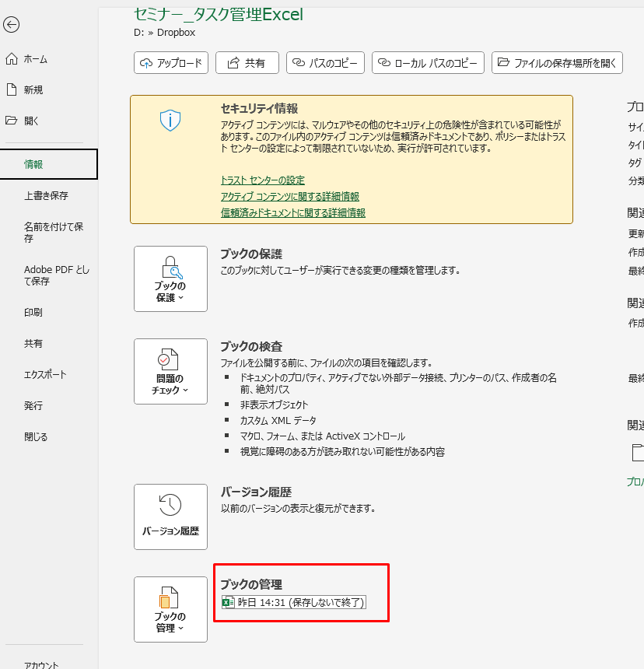
Task: Click the Open (開く) folder icon
Action: [x=11, y=121]
